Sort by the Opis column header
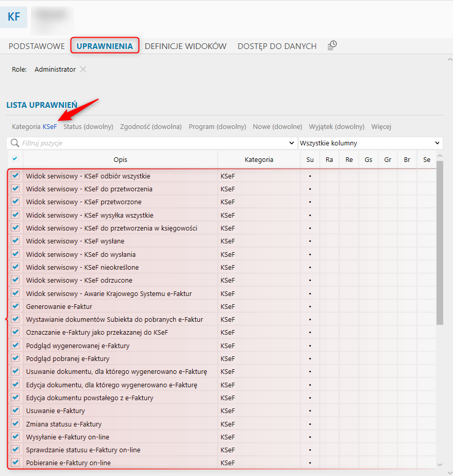Viewport: 453px width, 476px height. click(121, 160)
